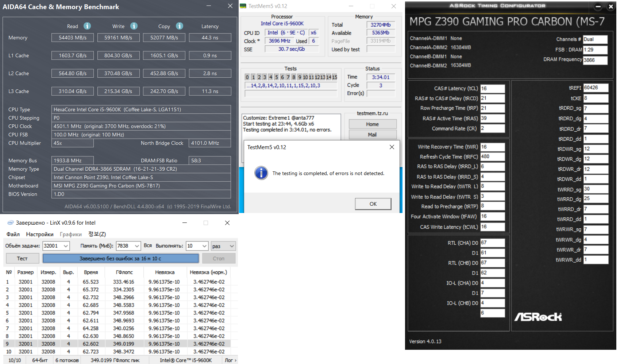
Task: Close the ASRock Timing Configurator window
Action: 611,7
